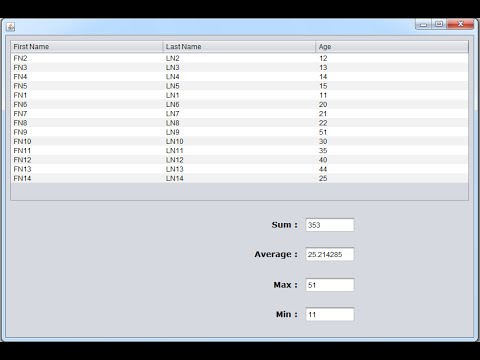Screen dimensions: 480x360
Task: Pick the age cell showing 14
Action: click(392, 77)
